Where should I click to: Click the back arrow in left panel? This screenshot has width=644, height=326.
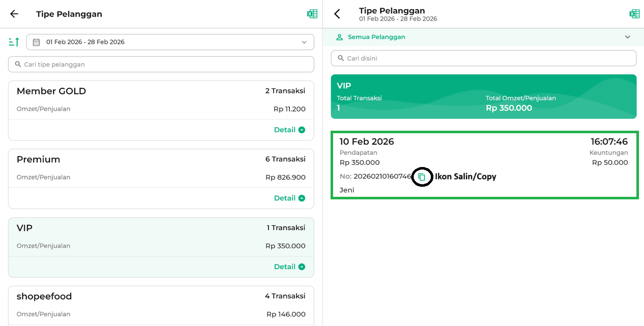[x=14, y=14]
